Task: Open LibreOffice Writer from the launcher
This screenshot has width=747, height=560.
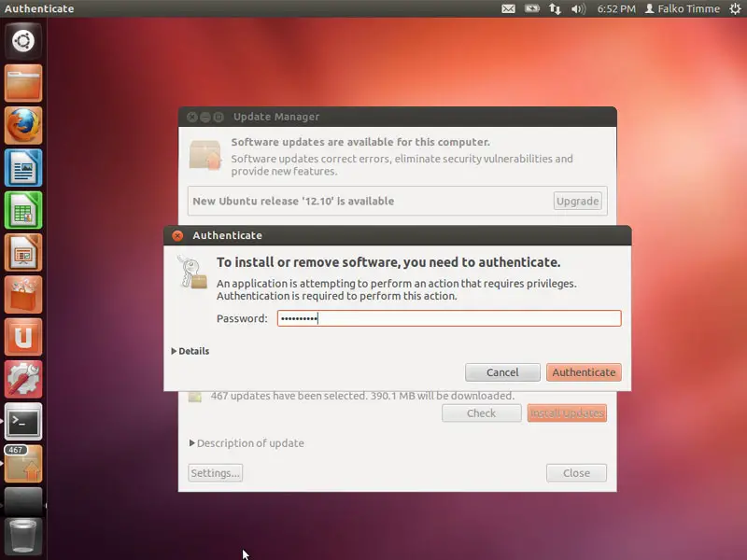Action: pos(23,168)
